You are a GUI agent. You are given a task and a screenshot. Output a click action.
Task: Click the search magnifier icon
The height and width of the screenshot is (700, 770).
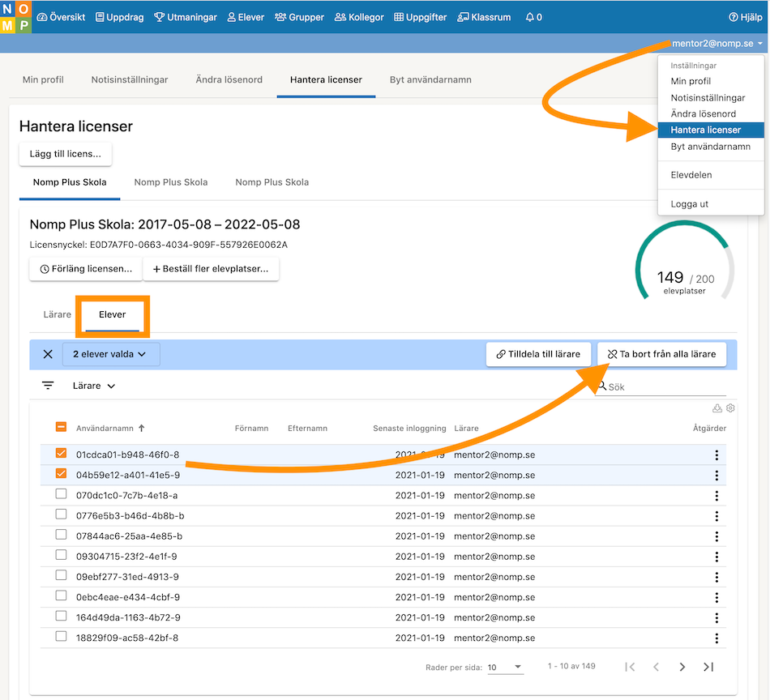[601, 386]
